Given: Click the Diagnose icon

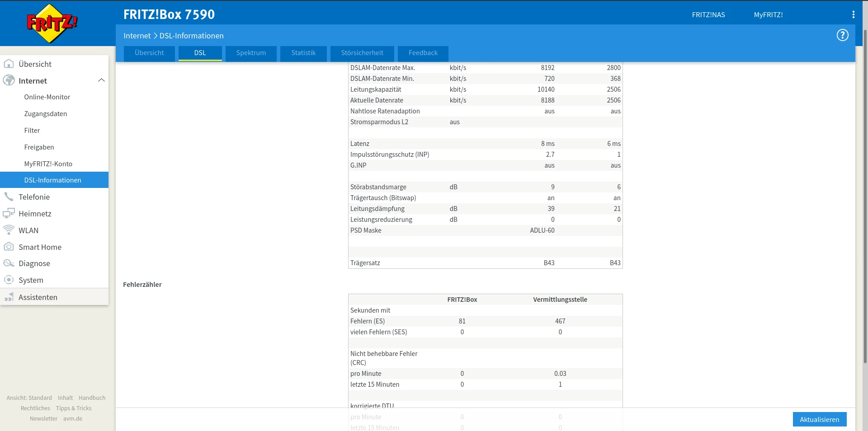Looking at the screenshot, I should pos(9,263).
